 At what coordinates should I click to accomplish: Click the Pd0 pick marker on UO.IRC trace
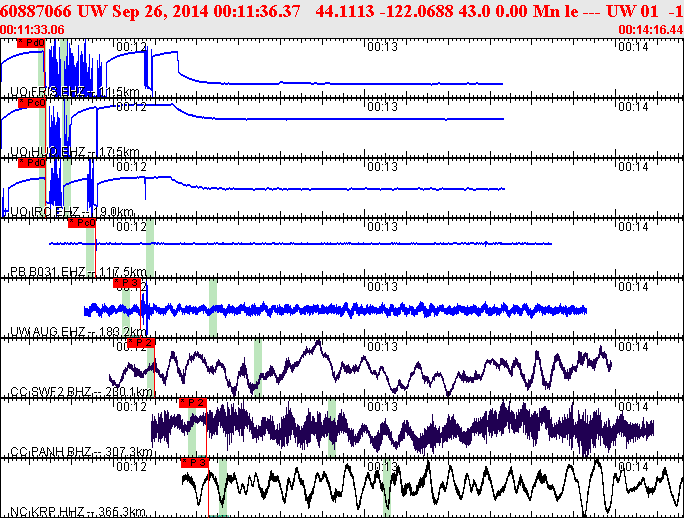[30, 164]
